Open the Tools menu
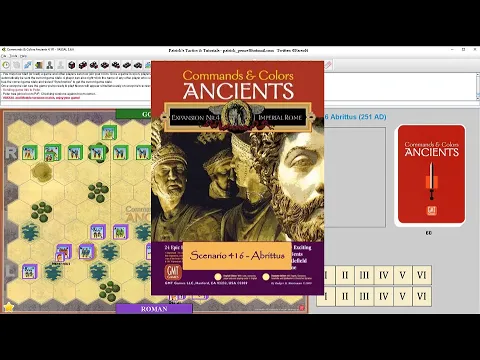The image size is (480, 360). point(13,56)
